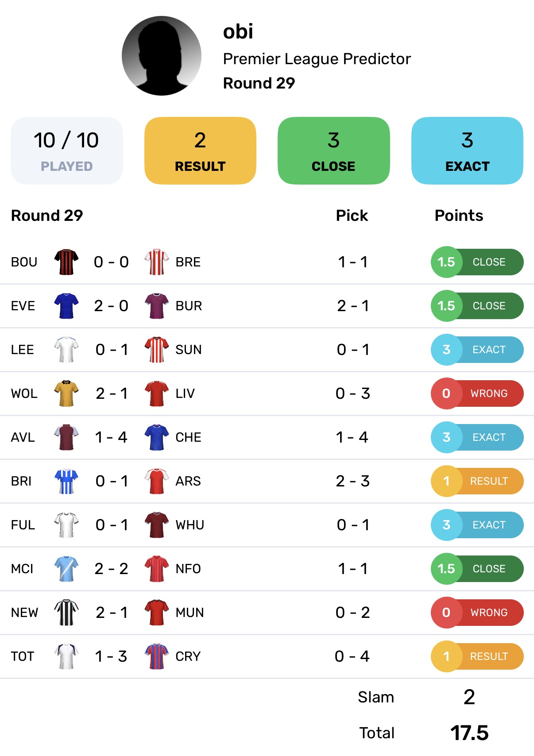Tap Crystal Palace's red-blue striped jersey
The image size is (534, 756).
(x=157, y=656)
